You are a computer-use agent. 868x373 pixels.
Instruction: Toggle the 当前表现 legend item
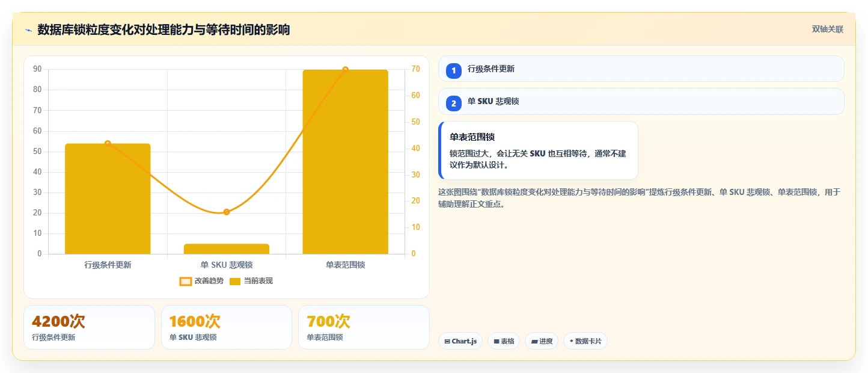[251, 281]
